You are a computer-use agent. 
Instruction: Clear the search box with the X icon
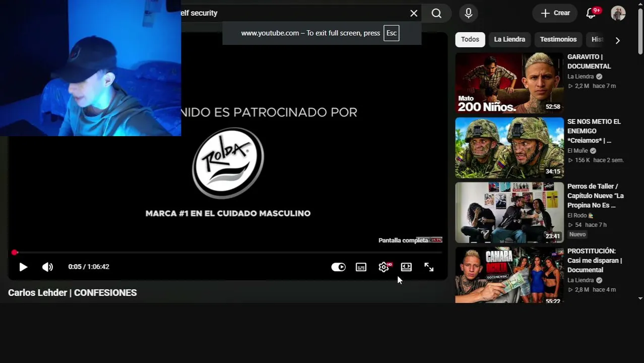(x=414, y=13)
